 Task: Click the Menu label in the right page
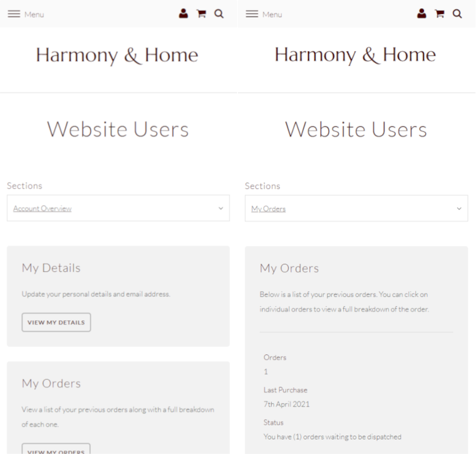[272, 15]
